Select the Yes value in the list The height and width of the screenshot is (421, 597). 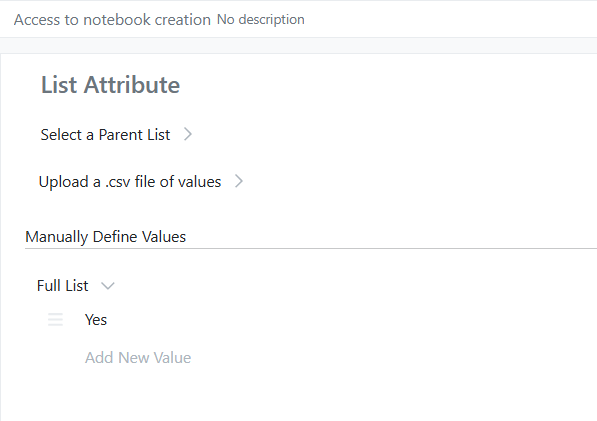(96, 320)
